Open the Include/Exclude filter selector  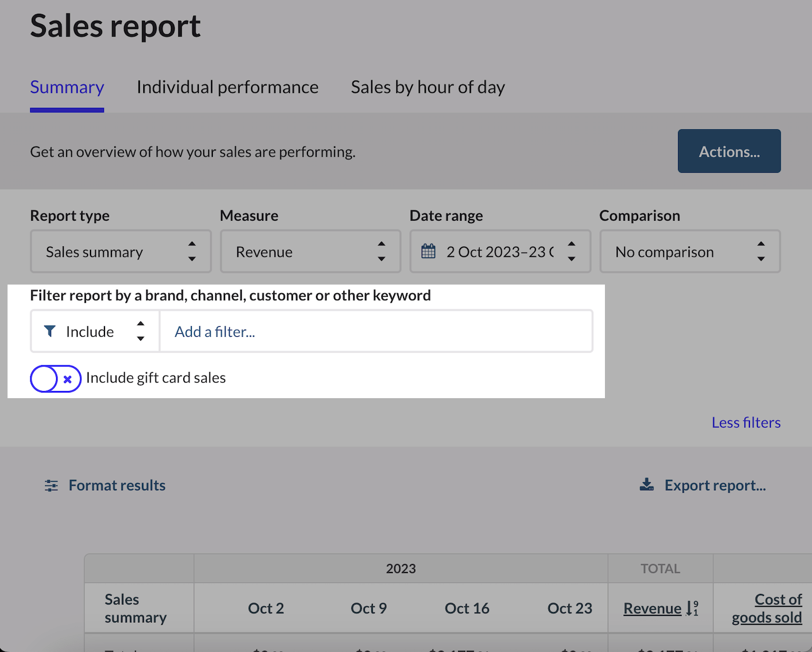95,331
